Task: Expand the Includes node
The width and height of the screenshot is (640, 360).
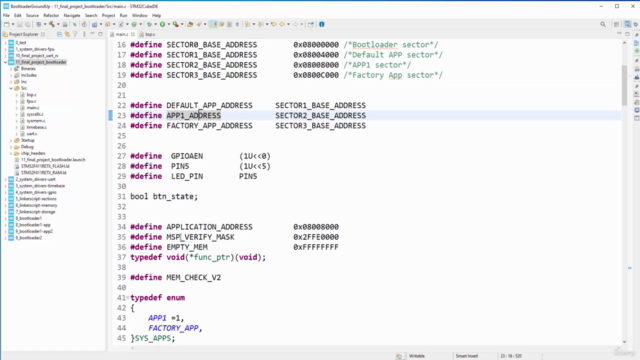Action: click(x=11, y=75)
